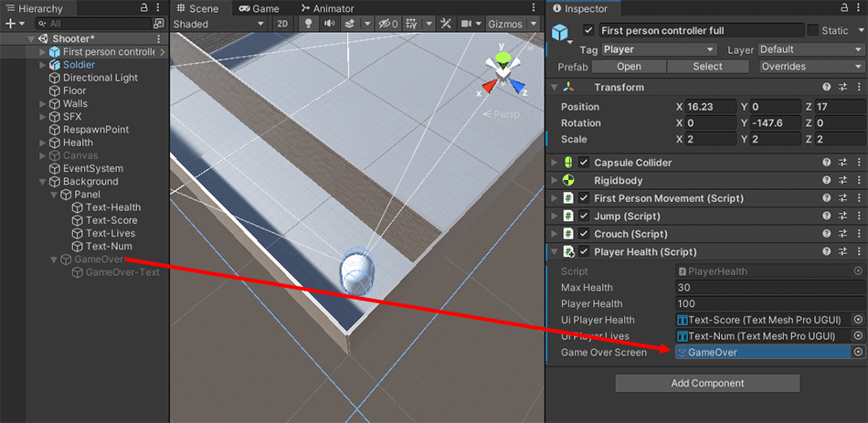Click the 2D view mode button
The height and width of the screenshot is (423, 868).
pos(283,24)
